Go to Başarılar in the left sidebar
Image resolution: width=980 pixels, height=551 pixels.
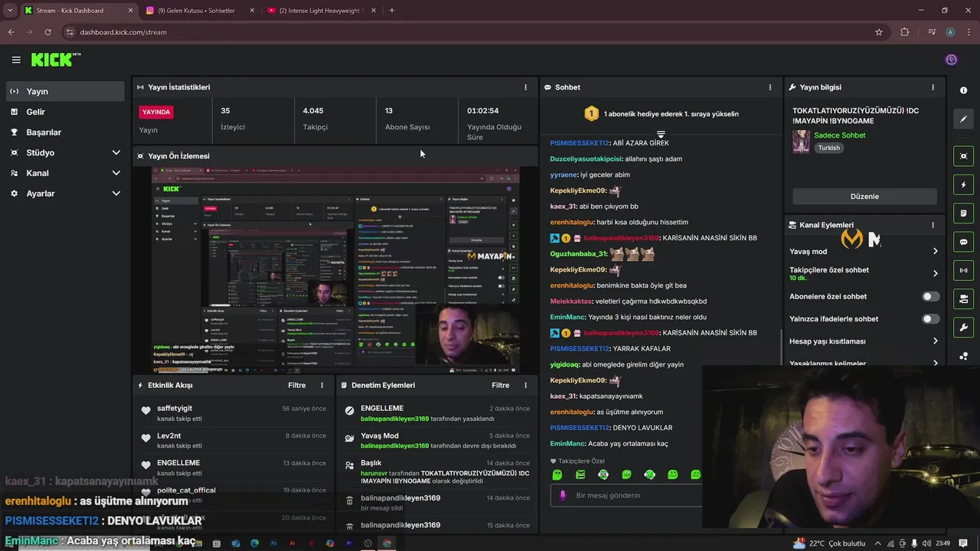[64, 132]
